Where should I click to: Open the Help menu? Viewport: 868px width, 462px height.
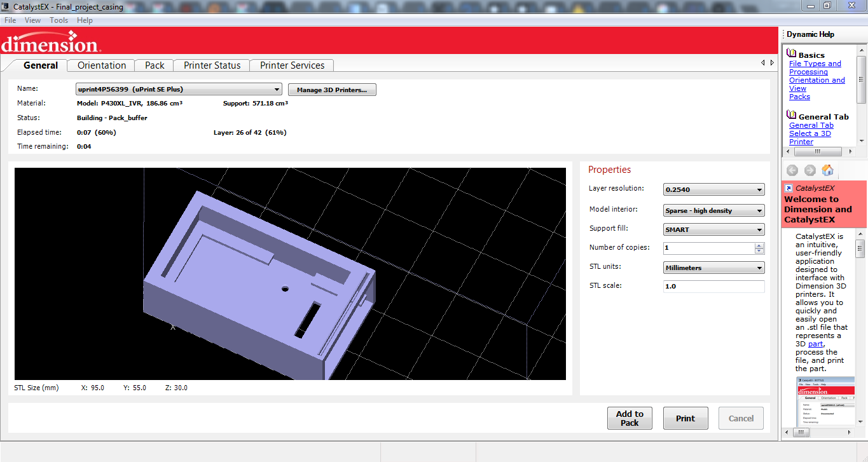(x=85, y=20)
